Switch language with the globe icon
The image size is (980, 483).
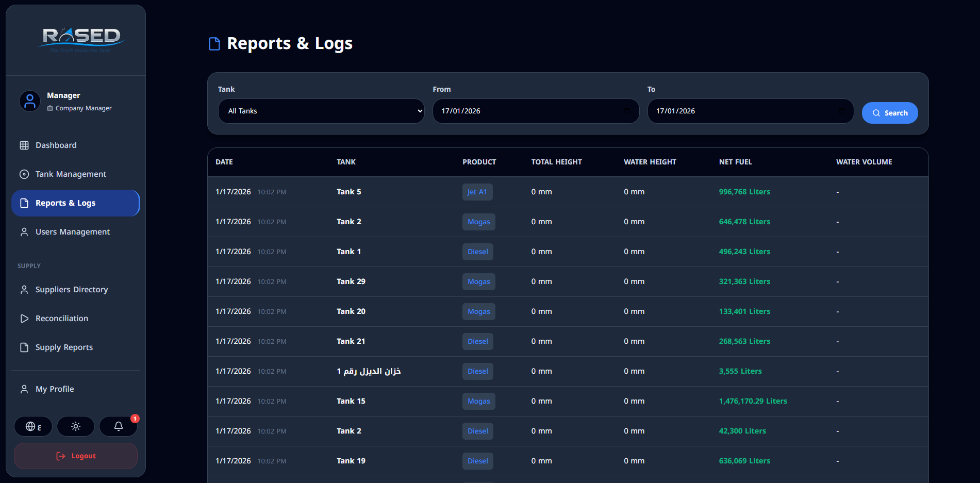click(33, 426)
